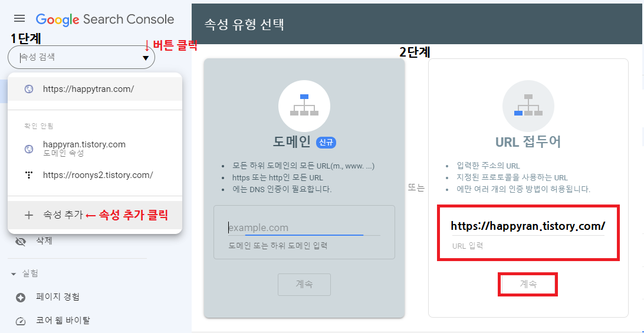644x333 pixels.
Task: Click text '모든 하위 도메인의 모든 URL(m., www. ...)'
Action: click(303, 167)
